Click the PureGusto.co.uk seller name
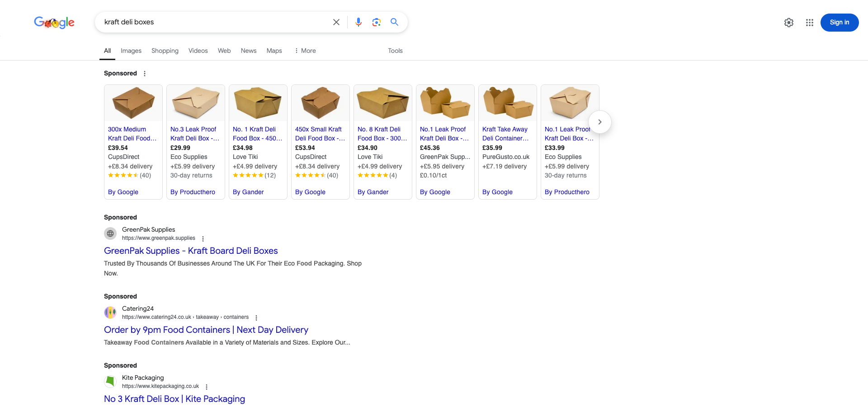The image size is (868, 406). 506,157
